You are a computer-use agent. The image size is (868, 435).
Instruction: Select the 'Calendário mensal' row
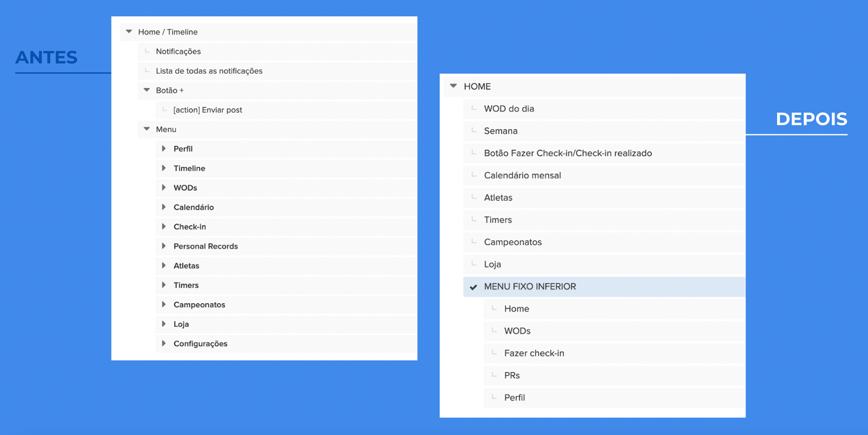pyautogui.click(x=604, y=175)
